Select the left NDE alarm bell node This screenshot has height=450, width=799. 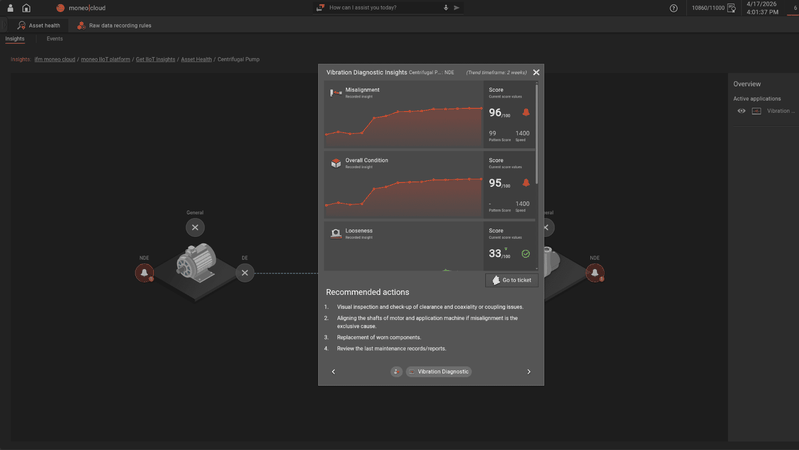coord(144,273)
